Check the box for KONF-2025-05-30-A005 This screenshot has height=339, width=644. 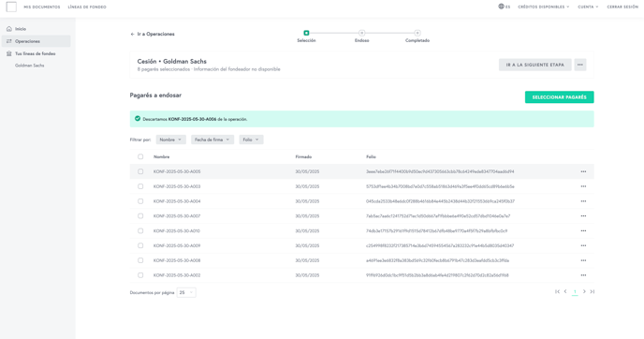point(140,171)
